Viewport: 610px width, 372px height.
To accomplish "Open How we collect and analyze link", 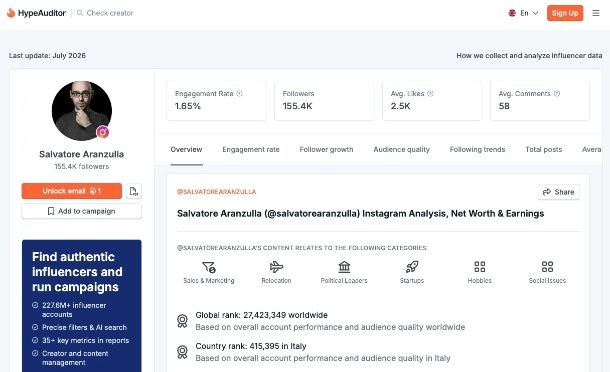I will pyautogui.click(x=529, y=56).
